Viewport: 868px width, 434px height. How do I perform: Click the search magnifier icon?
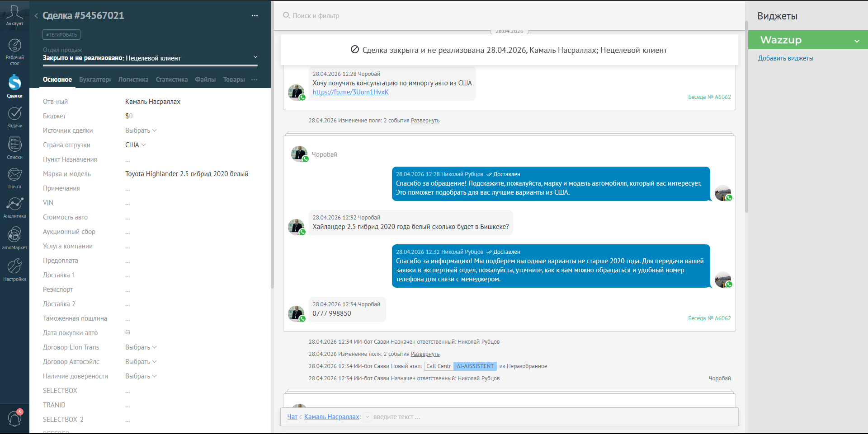(286, 15)
